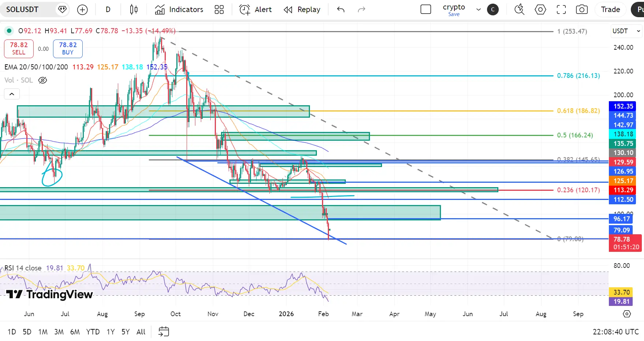Redo the last chart action
The height and width of the screenshot is (341, 644).
tap(362, 10)
